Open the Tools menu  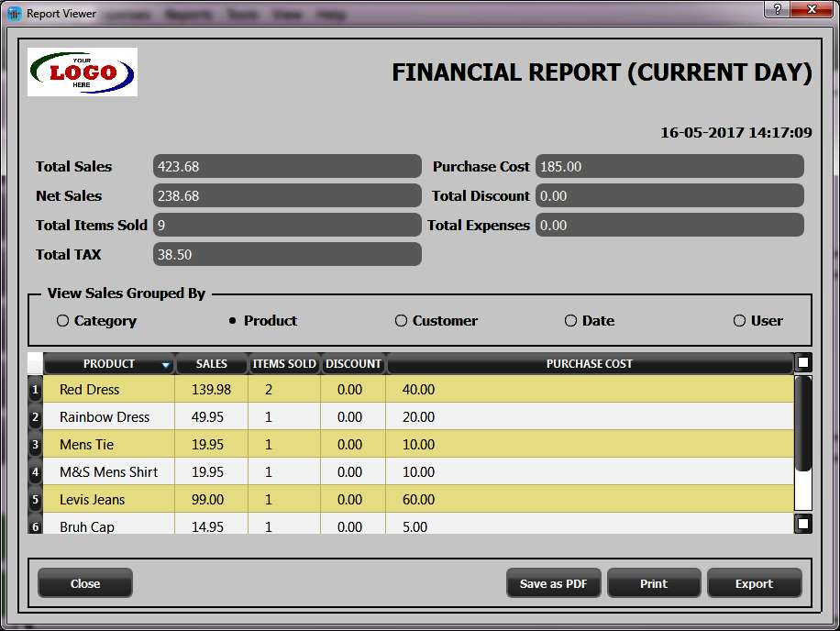point(241,15)
